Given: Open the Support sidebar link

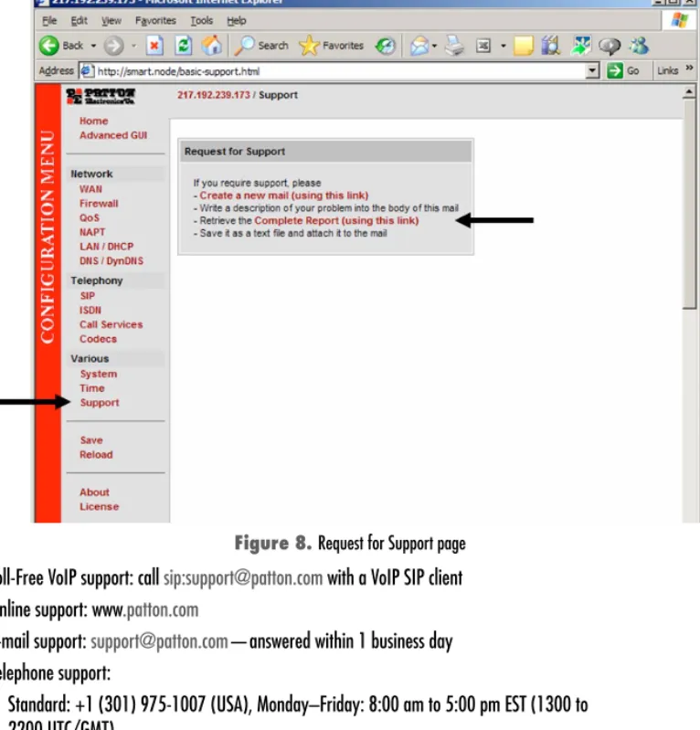Looking at the screenshot, I should (100, 403).
